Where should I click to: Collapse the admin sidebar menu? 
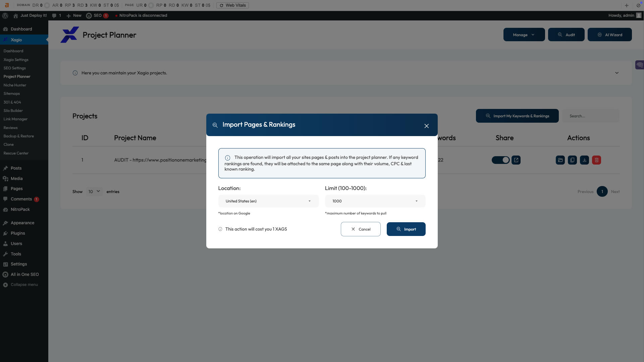(24, 285)
